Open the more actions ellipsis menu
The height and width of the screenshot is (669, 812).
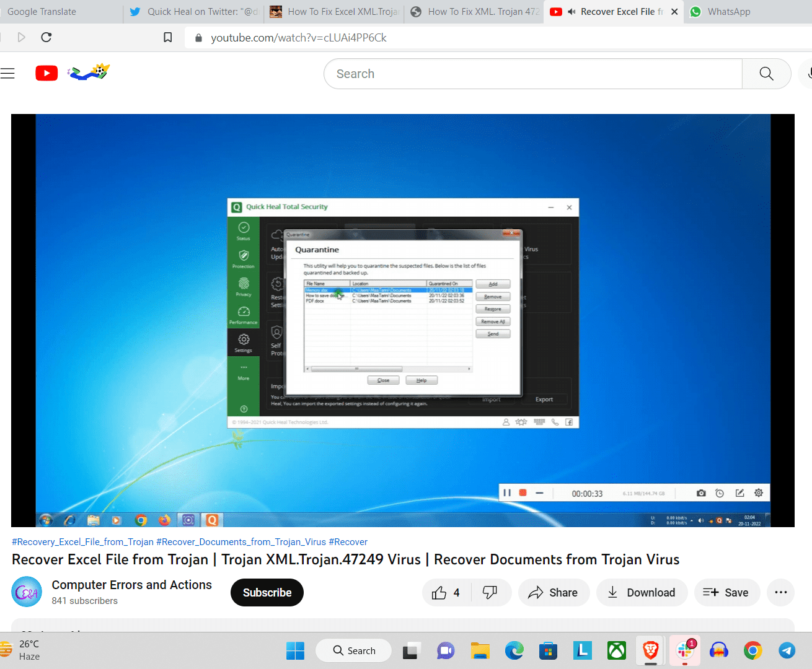780,593
